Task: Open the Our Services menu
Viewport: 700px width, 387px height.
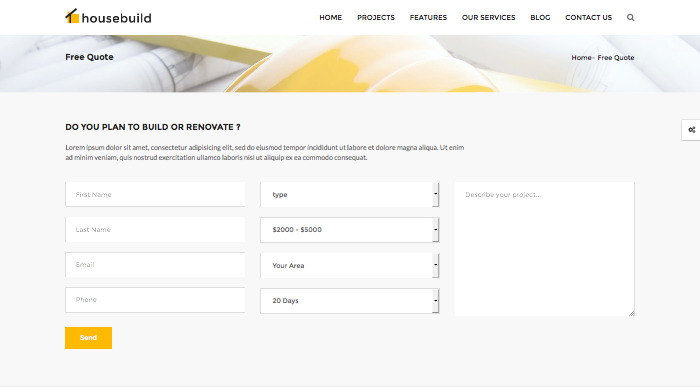Action: click(488, 17)
